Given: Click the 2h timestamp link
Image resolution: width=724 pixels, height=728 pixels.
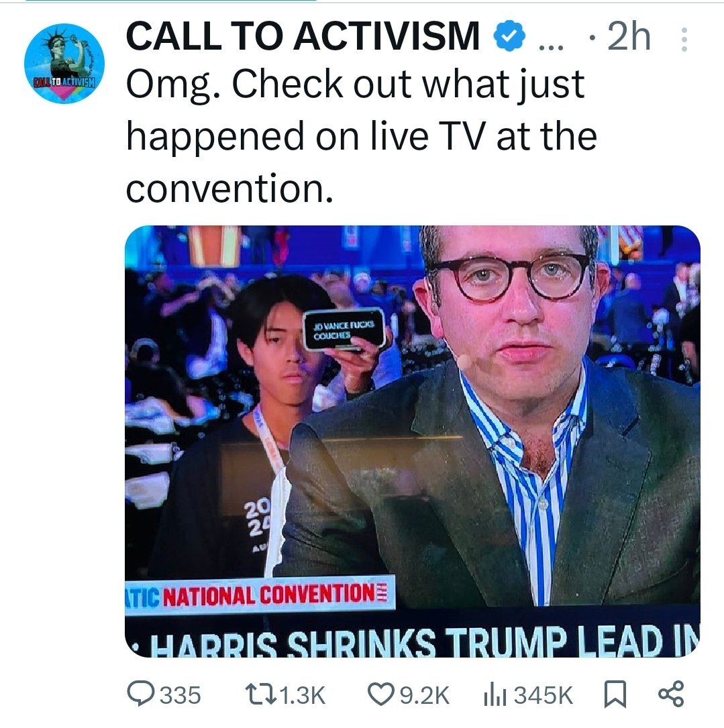Looking at the screenshot, I should point(628,36).
